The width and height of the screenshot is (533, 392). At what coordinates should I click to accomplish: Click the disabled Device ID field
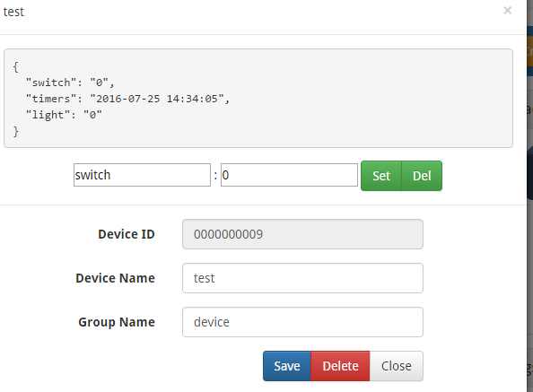tap(302, 234)
